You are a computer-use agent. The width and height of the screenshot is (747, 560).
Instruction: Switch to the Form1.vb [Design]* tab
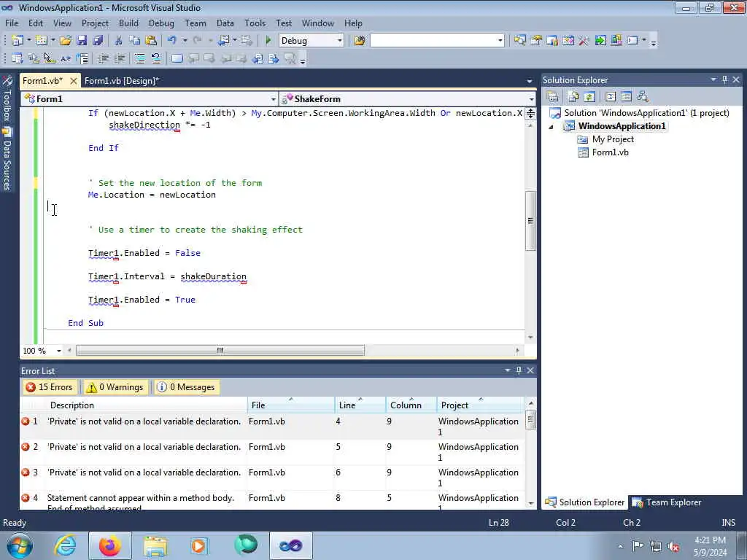click(x=122, y=81)
